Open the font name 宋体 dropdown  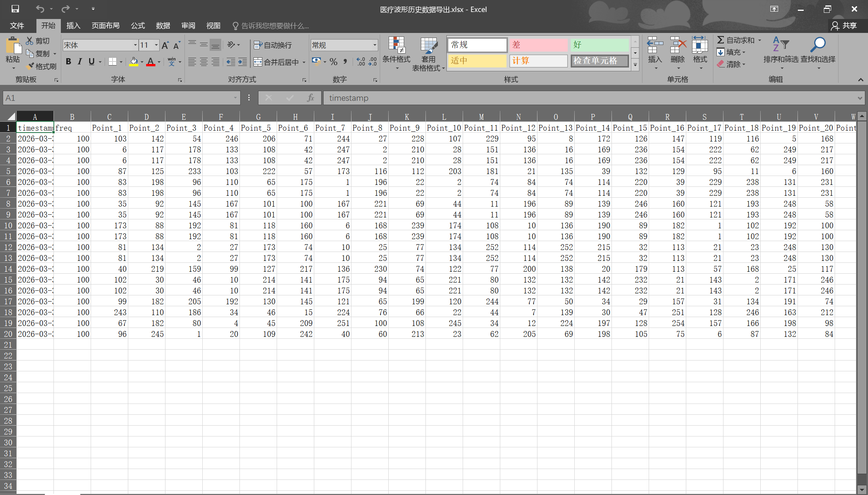click(135, 45)
